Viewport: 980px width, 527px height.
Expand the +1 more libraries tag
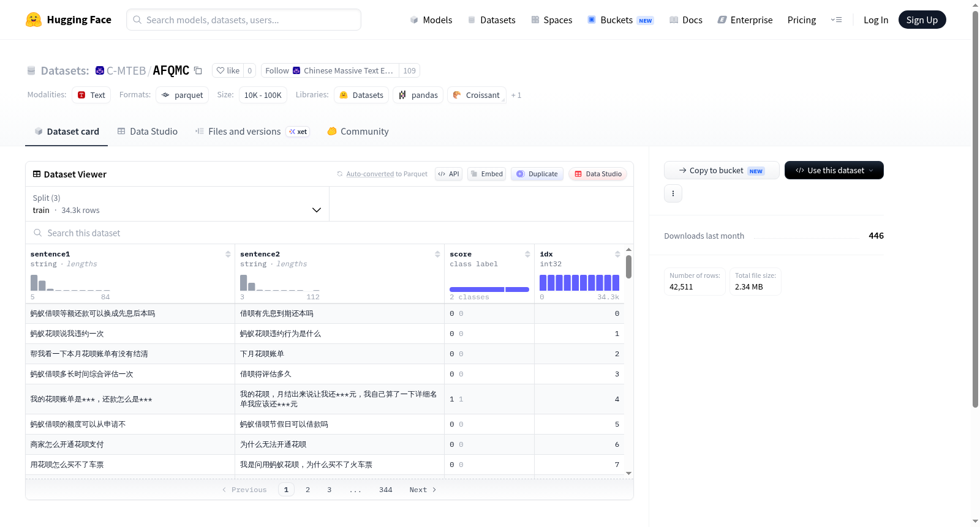[x=516, y=95]
